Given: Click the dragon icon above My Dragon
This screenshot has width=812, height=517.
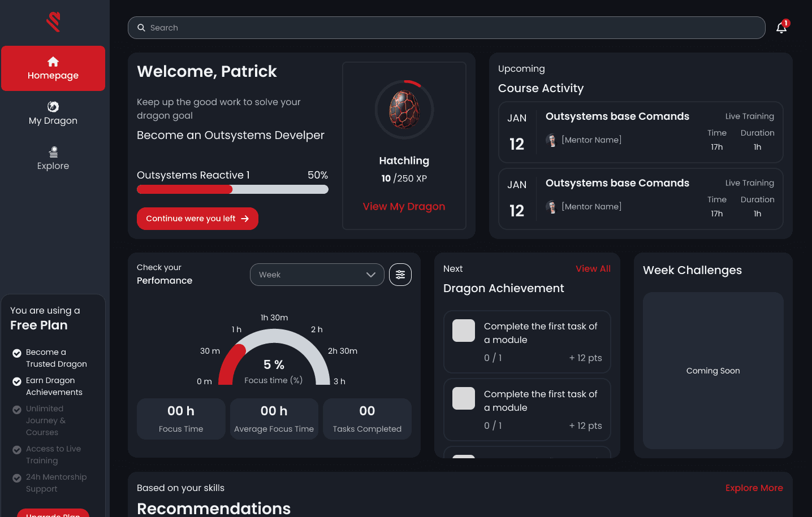Looking at the screenshot, I should tap(53, 106).
